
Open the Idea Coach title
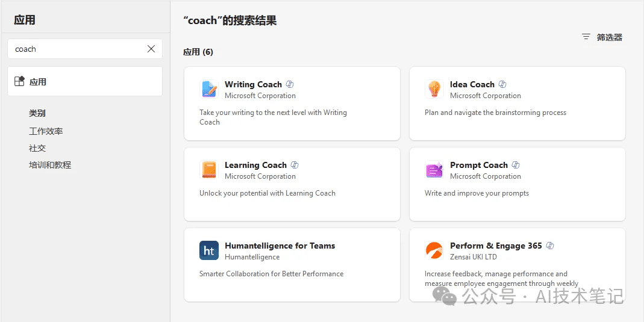click(x=472, y=84)
